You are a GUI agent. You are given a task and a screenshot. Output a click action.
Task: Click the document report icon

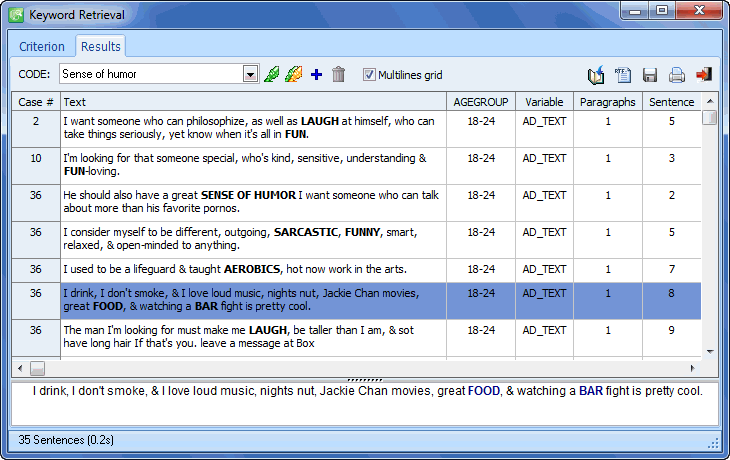[x=624, y=75]
